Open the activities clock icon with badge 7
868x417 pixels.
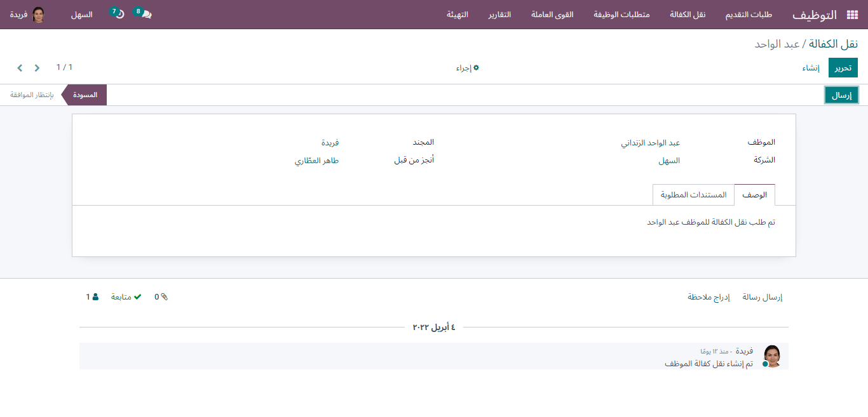120,15
